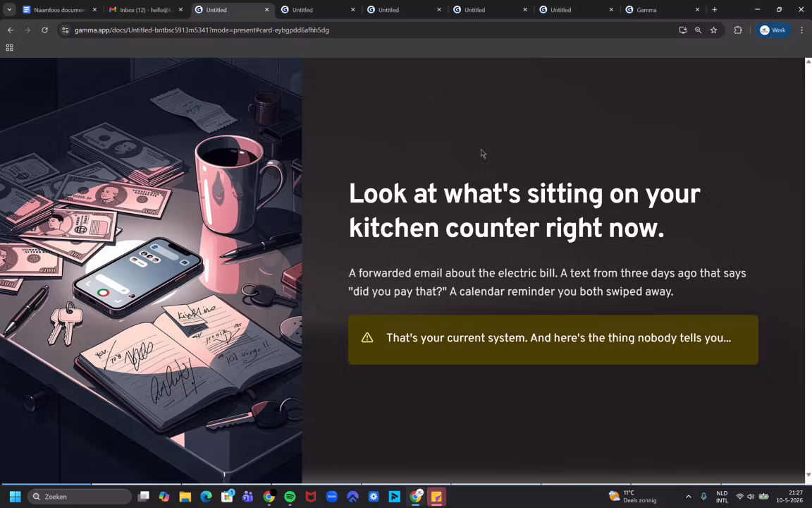This screenshot has width=812, height=508.
Task: Open the volume speaker control
Action: point(751,497)
